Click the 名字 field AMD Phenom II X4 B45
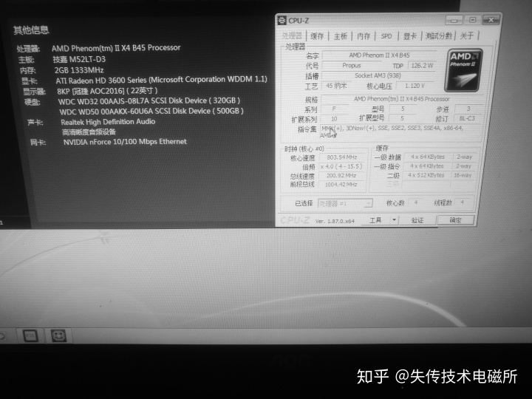Image resolution: width=532 pixels, height=399 pixels. click(379, 55)
